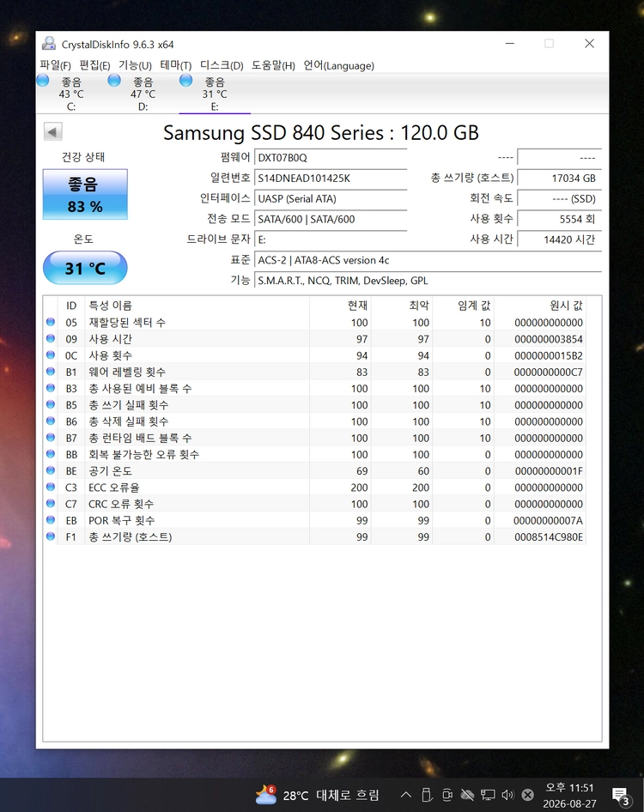
Task: Click raw value 0008514C980E
Action: 549,537
